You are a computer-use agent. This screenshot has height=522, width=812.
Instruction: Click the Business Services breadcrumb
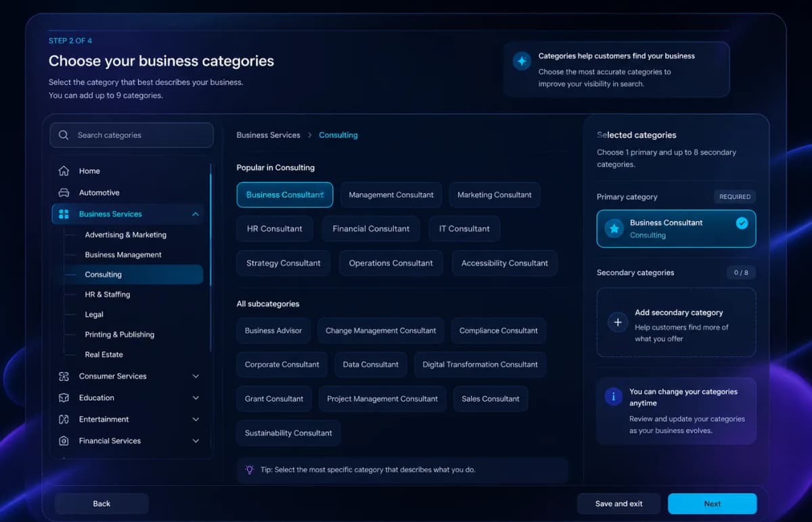(x=268, y=135)
